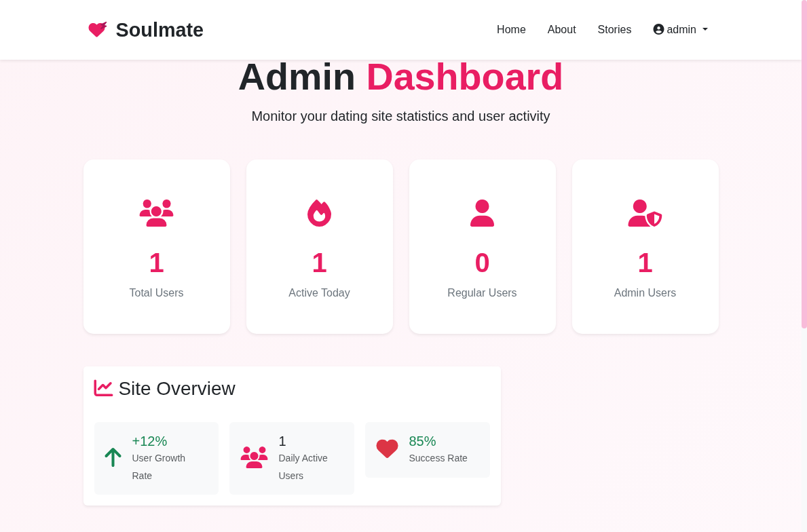Click the Site Overview chart icon
807x532 pixels.
click(102, 387)
